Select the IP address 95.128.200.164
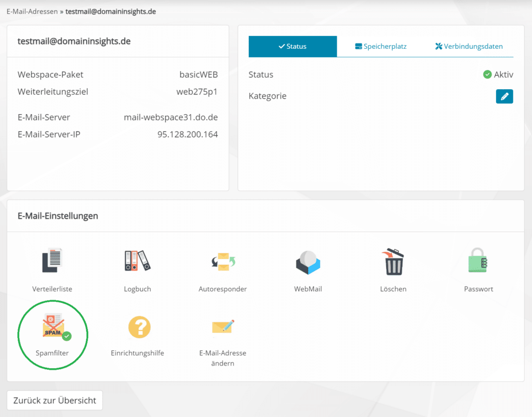 point(187,134)
